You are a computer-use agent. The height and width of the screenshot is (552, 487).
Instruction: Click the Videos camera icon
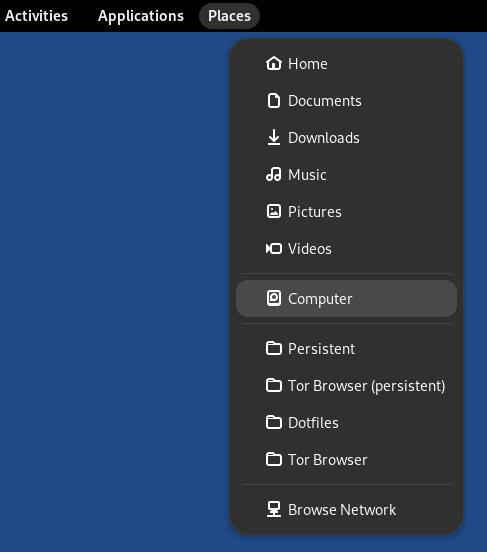coord(274,249)
